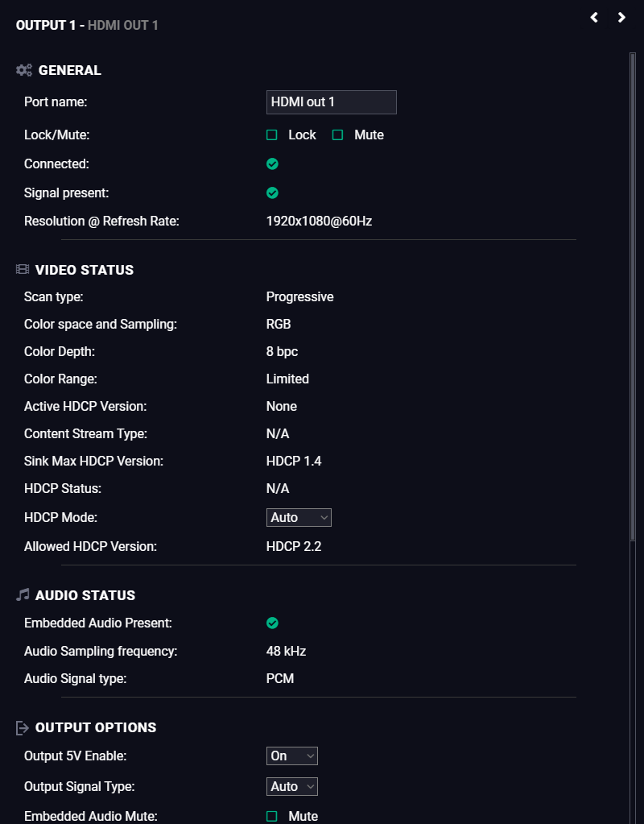Viewport: 644px width, 824px height.
Task: Click the Video Status section heading
Action: click(85, 270)
